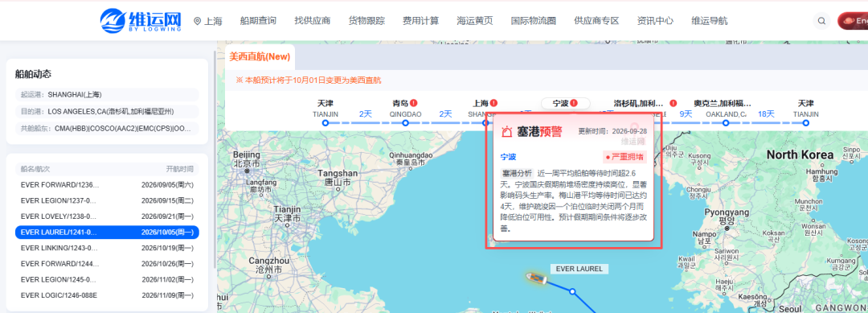
Task: Click the 塞港预警 popup title
Action: coord(539,131)
